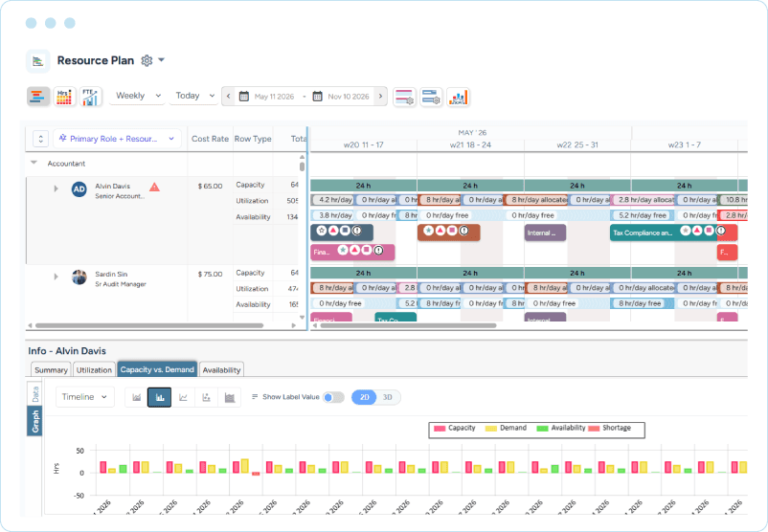
Task: Open the Today dropdown
Action: click(x=194, y=96)
